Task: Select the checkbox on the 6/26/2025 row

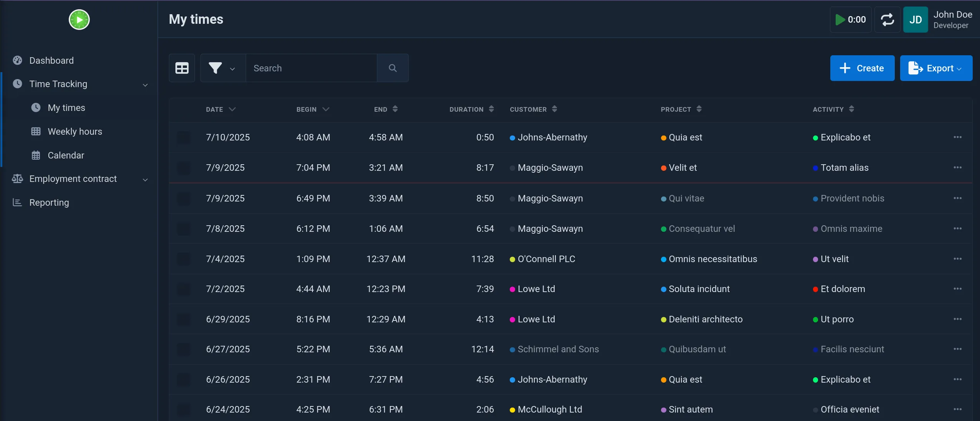Action: pyautogui.click(x=183, y=380)
